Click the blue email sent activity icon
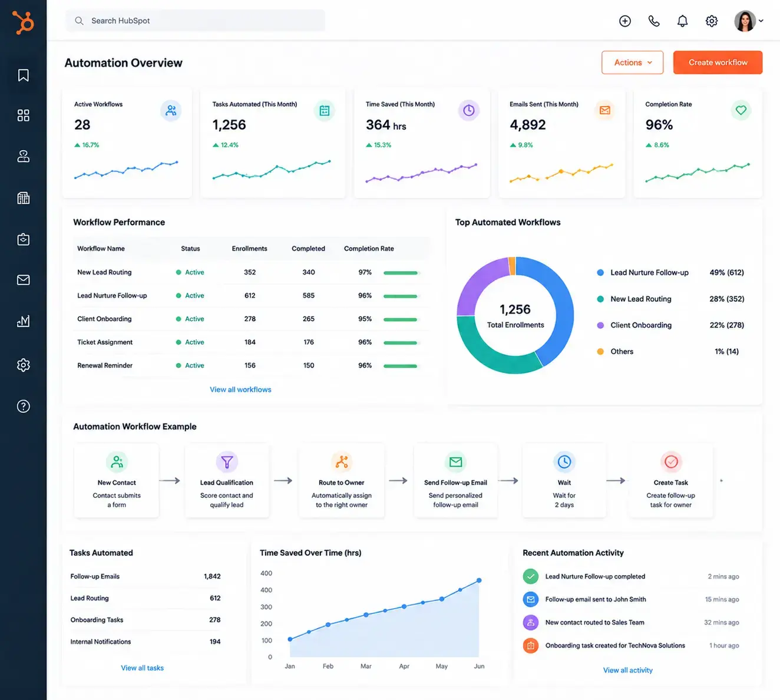 531,599
